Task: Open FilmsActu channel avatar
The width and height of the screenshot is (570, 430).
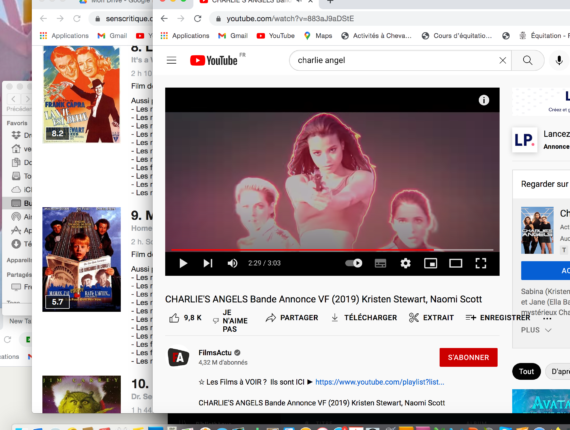Action: [178, 357]
